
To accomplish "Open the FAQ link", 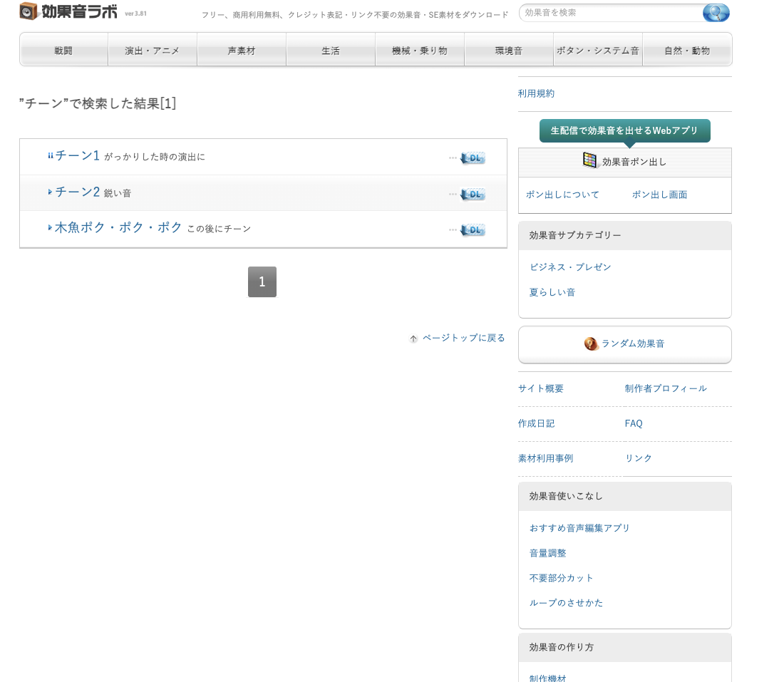I will pyautogui.click(x=634, y=423).
